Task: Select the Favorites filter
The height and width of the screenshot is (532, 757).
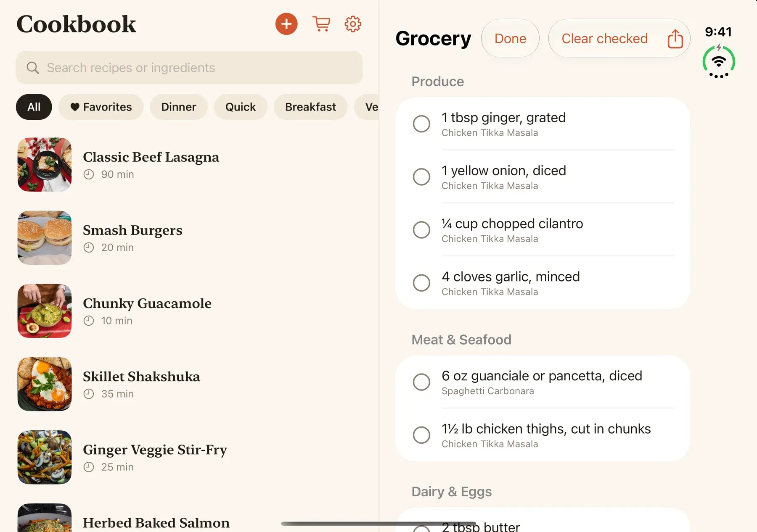Action: coord(101,107)
